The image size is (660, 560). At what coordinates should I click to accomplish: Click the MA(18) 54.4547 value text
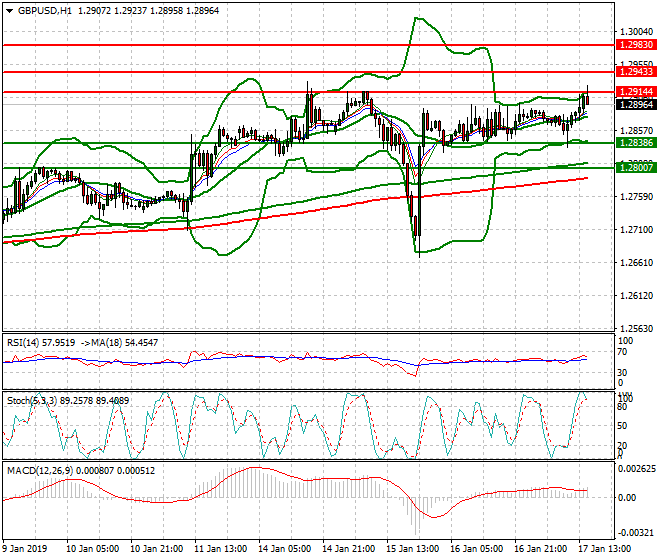125,343
